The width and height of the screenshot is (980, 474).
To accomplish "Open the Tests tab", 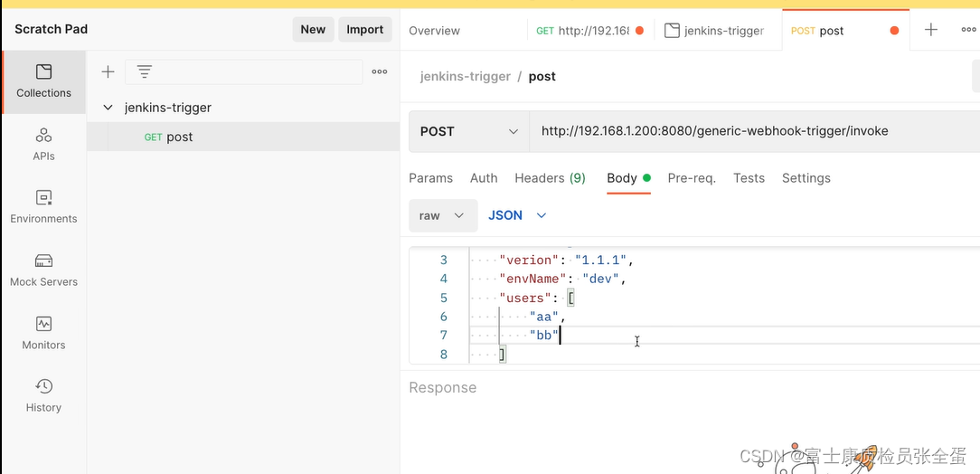I will pos(749,178).
